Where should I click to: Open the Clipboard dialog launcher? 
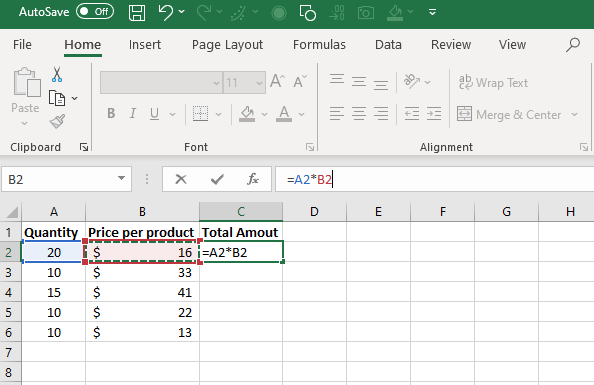coord(84,147)
